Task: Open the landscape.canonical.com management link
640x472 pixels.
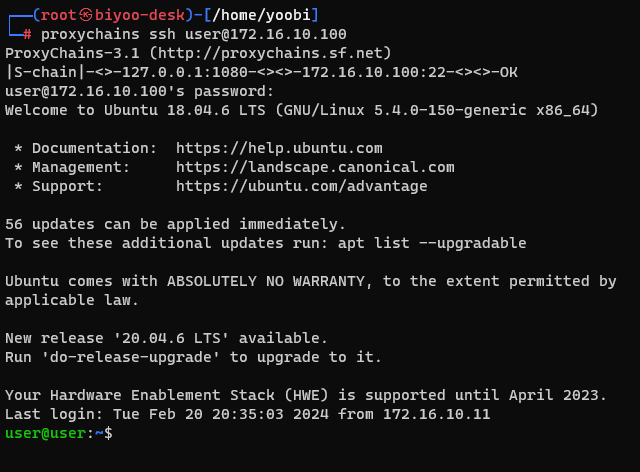Action: 315,167
